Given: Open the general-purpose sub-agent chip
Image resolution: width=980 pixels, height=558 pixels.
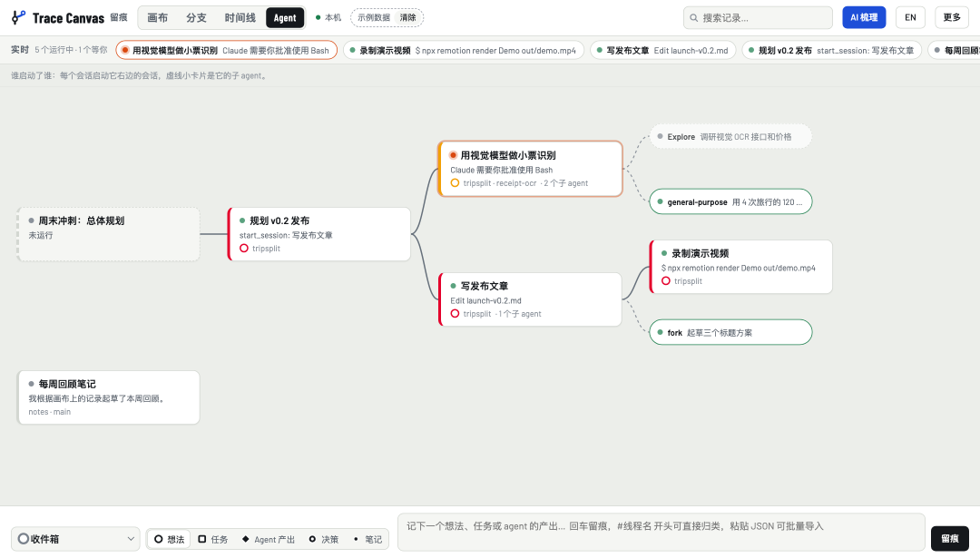Looking at the screenshot, I should click(730, 201).
